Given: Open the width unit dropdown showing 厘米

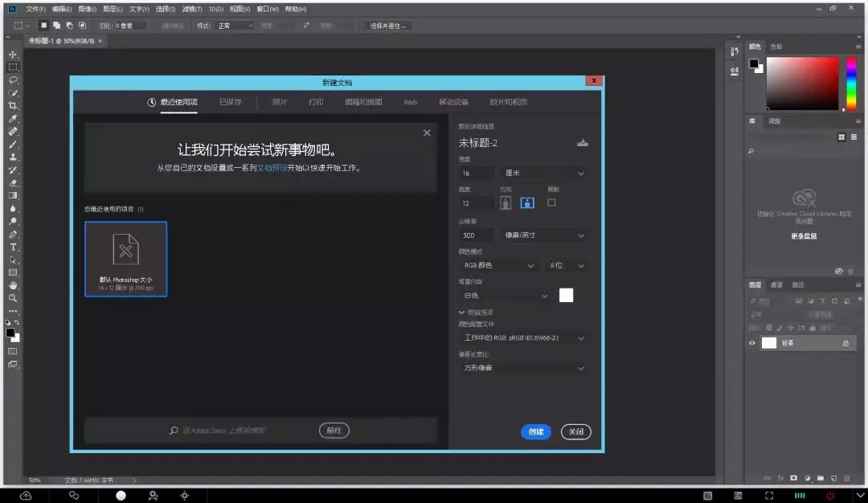Looking at the screenshot, I should click(x=544, y=173).
